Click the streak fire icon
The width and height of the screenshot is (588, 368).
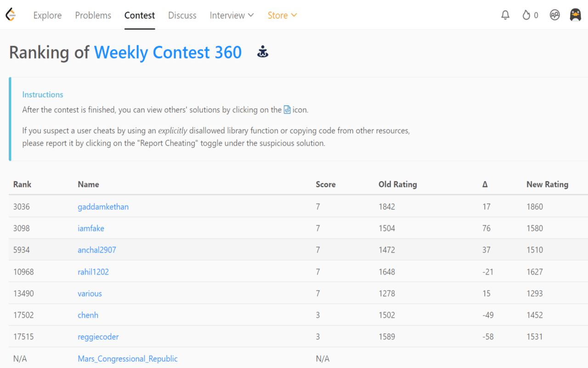coord(526,15)
